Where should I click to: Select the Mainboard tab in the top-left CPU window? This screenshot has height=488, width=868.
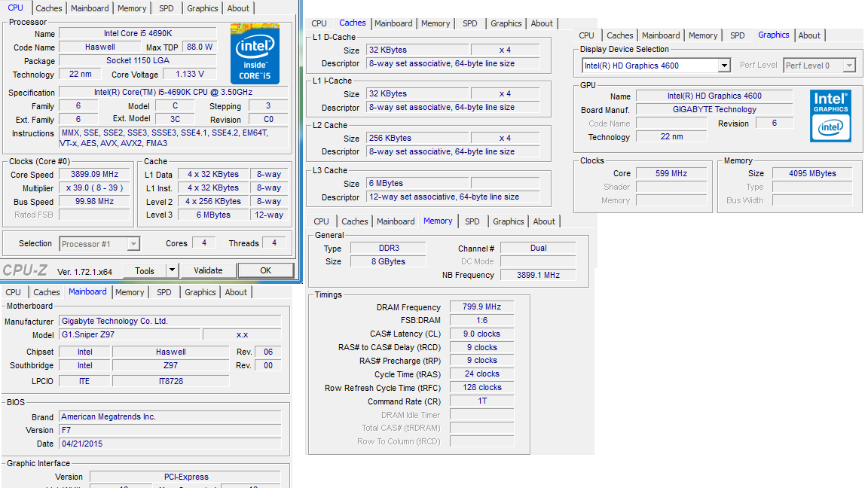pos(90,8)
